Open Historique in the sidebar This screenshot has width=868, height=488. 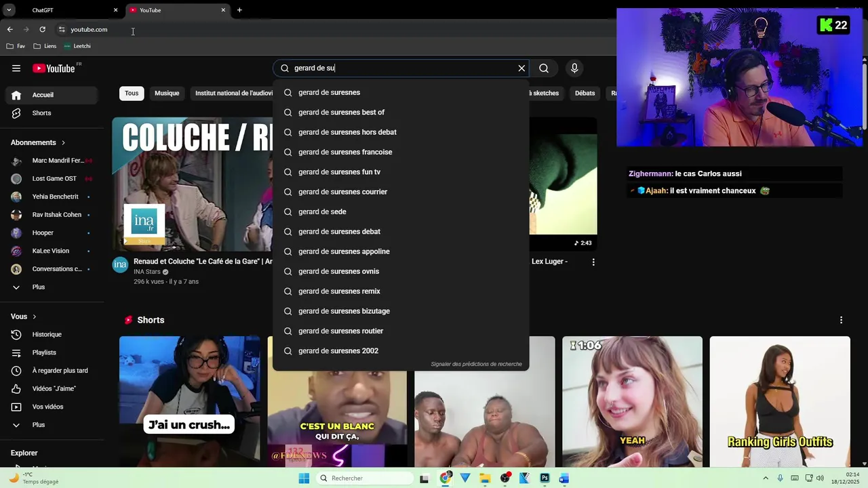[53, 335]
